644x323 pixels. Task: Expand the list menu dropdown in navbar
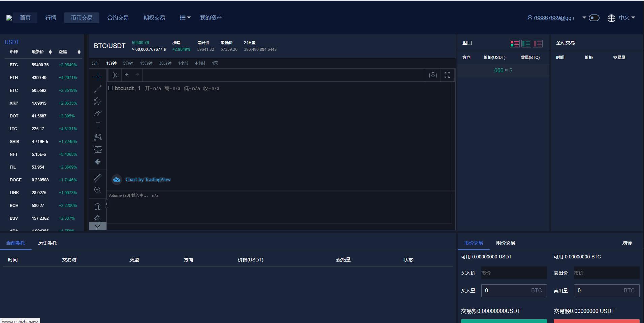coord(185,17)
